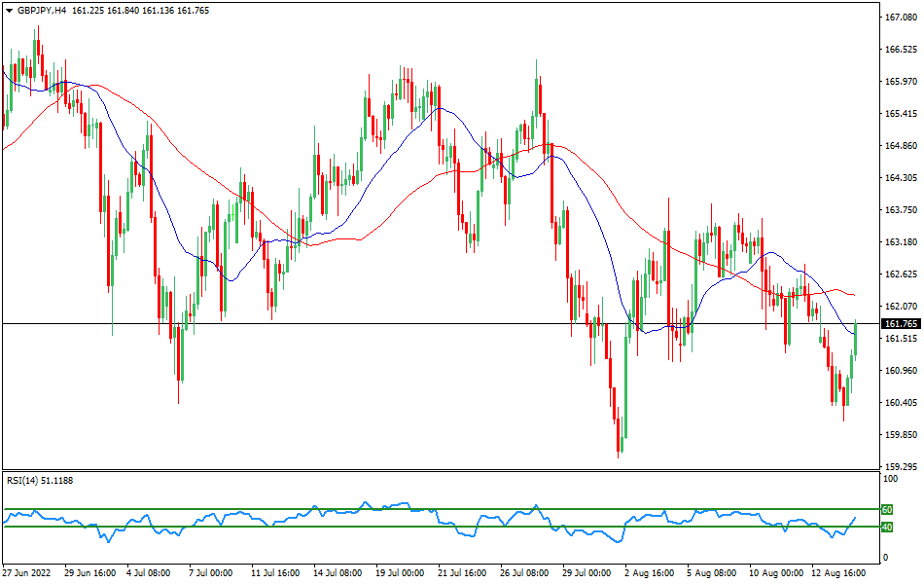This screenshot has height=584, width=924.
Task: Click the RSI value 51.1188 reading
Action: point(61,480)
